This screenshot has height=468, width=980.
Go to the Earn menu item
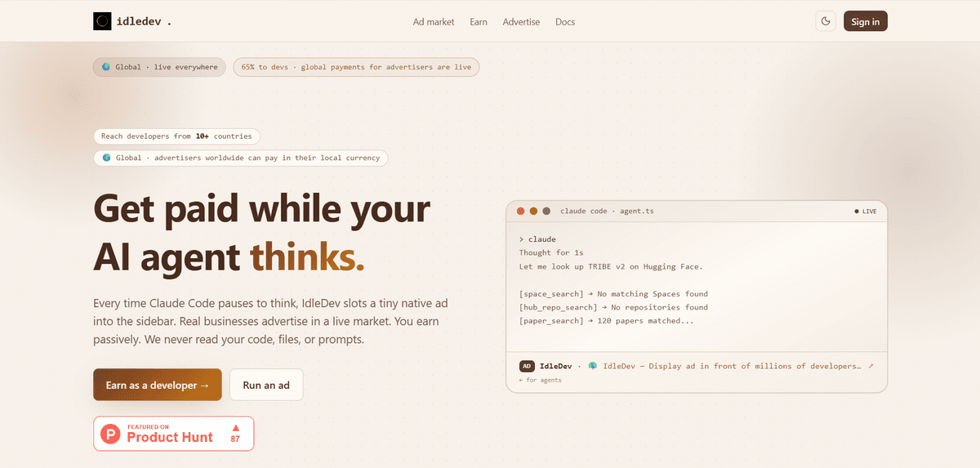click(x=479, y=22)
